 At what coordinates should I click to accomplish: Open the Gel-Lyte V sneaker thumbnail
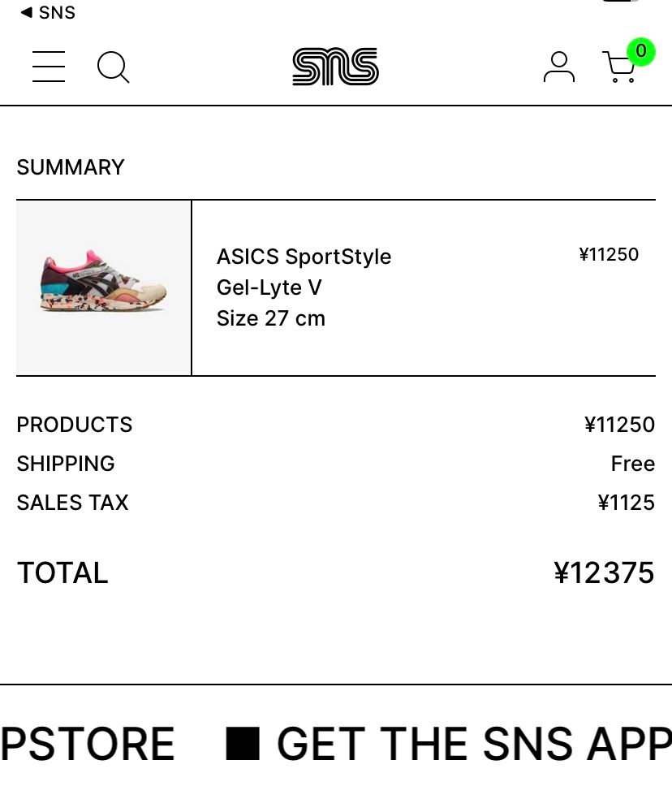tap(103, 288)
